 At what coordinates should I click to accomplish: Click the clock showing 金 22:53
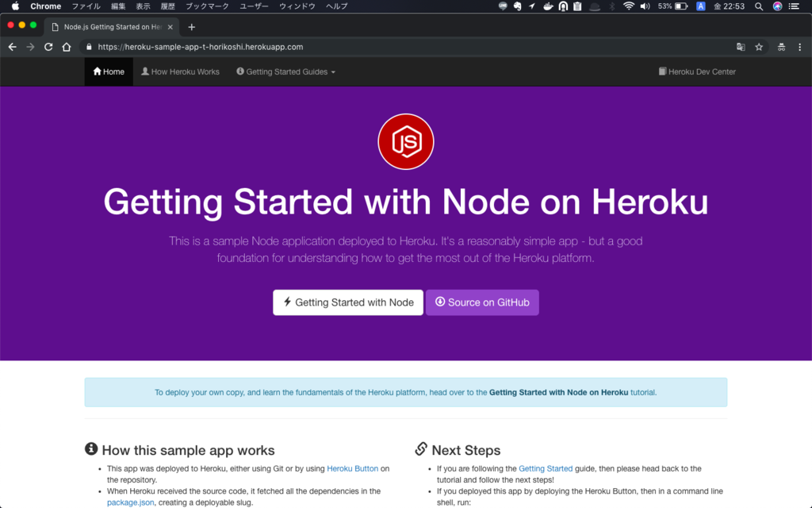click(x=730, y=6)
